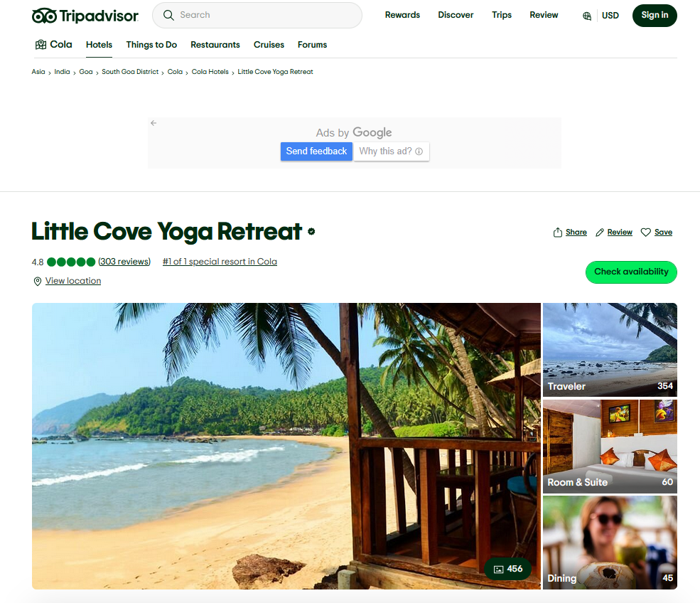The image size is (700, 603).
Task: Open the 303 reviews link
Action: (124, 262)
